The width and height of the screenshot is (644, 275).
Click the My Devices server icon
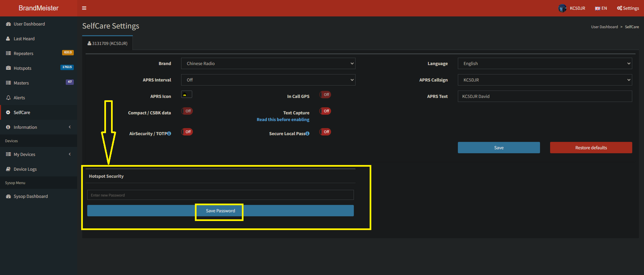(8, 154)
